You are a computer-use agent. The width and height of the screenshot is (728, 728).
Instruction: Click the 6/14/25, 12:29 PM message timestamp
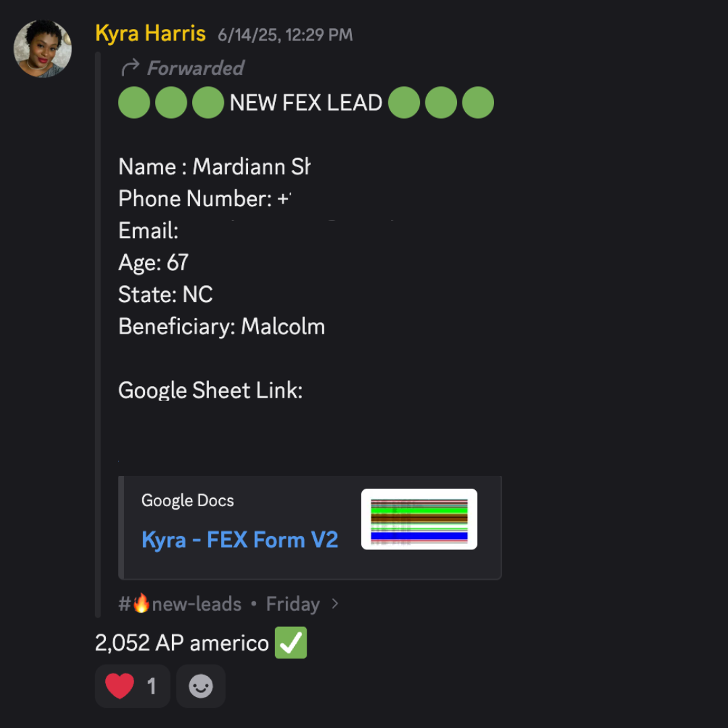tap(285, 35)
